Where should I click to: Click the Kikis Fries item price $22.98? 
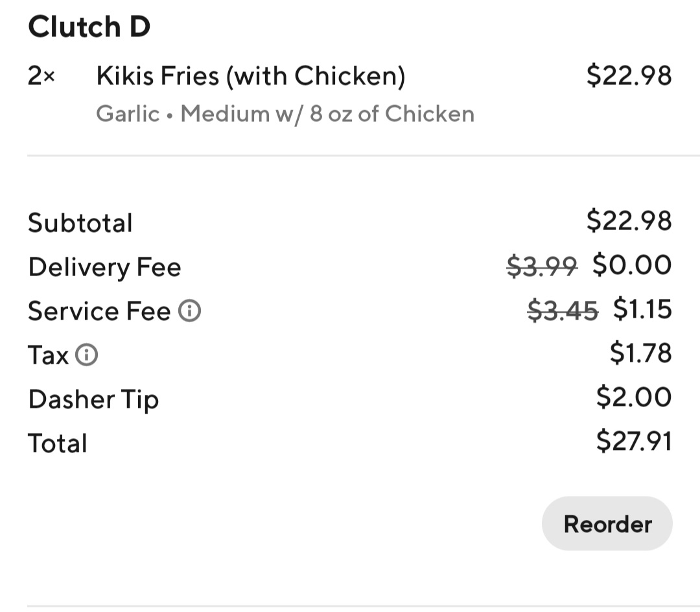(x=629, y=76)
